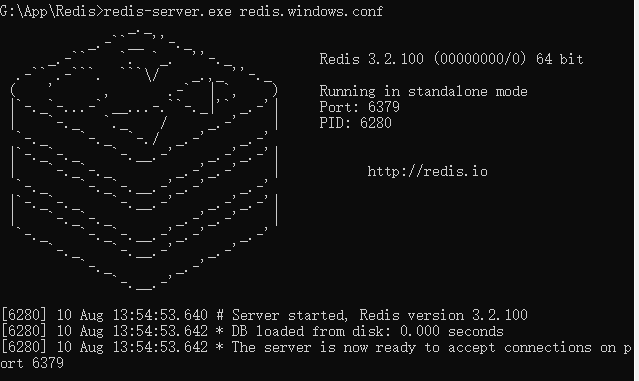Click the 'DB loaded from disk' log line

pos(252,331)
